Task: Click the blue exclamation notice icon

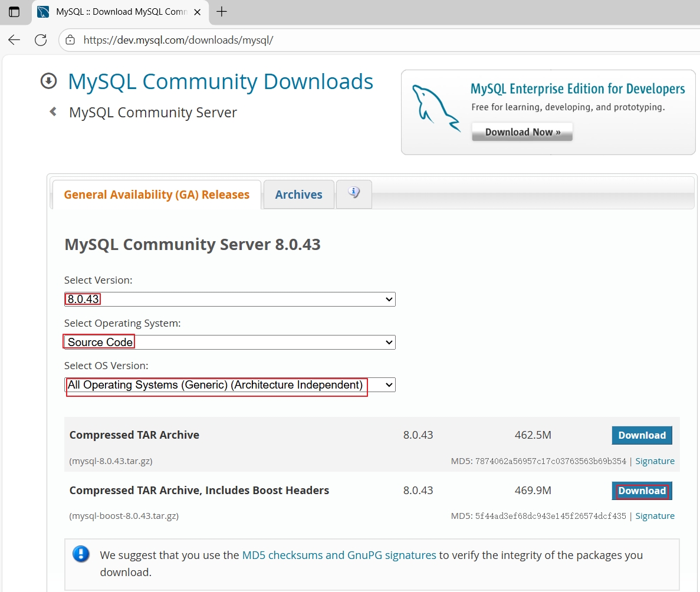Action: [81, 554]
